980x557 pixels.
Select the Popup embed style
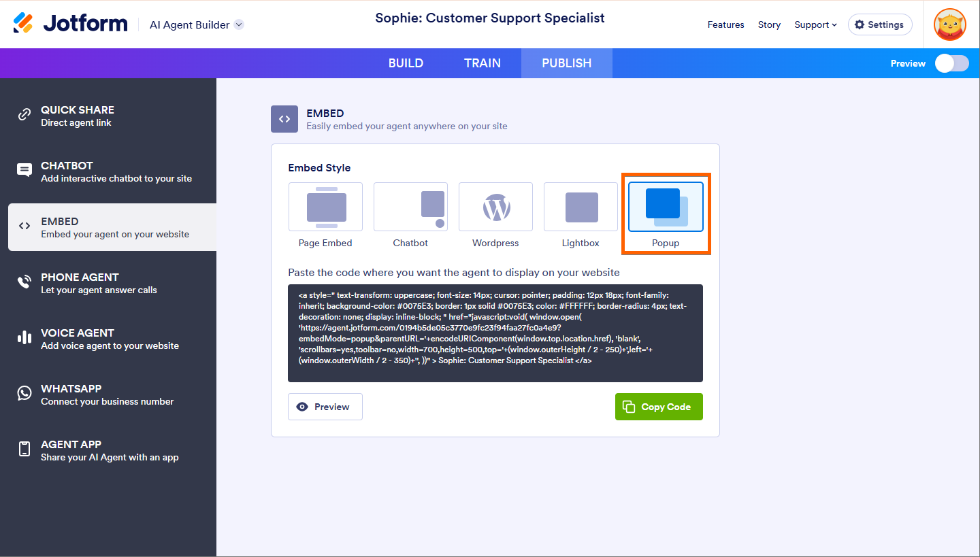[x=666, y=207]
